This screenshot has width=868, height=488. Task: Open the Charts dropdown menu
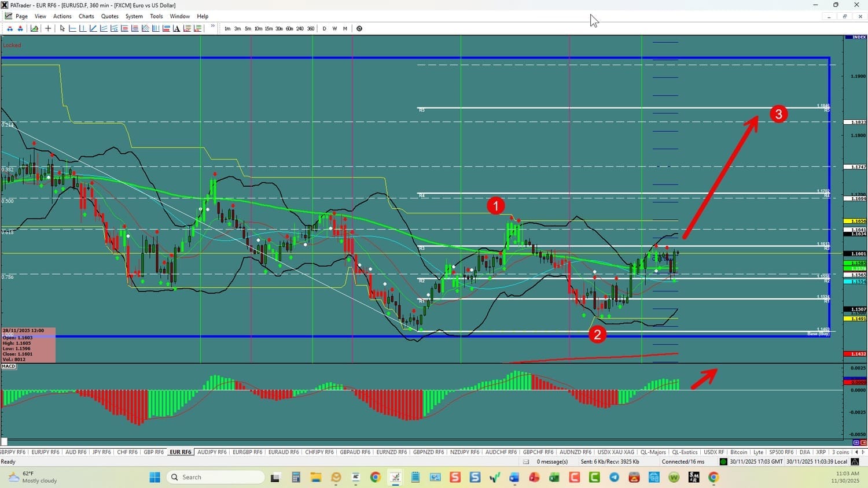(x=86, y=16)
